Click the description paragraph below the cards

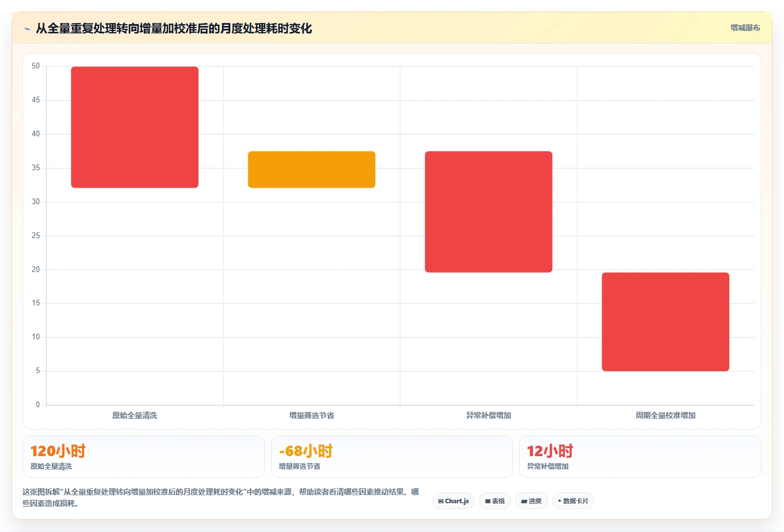tap(221, 497)
